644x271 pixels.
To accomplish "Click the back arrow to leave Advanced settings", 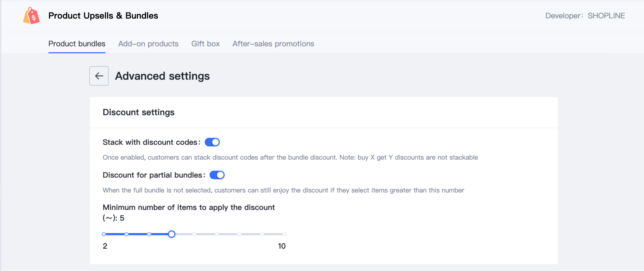I will (x=98, y=76).
